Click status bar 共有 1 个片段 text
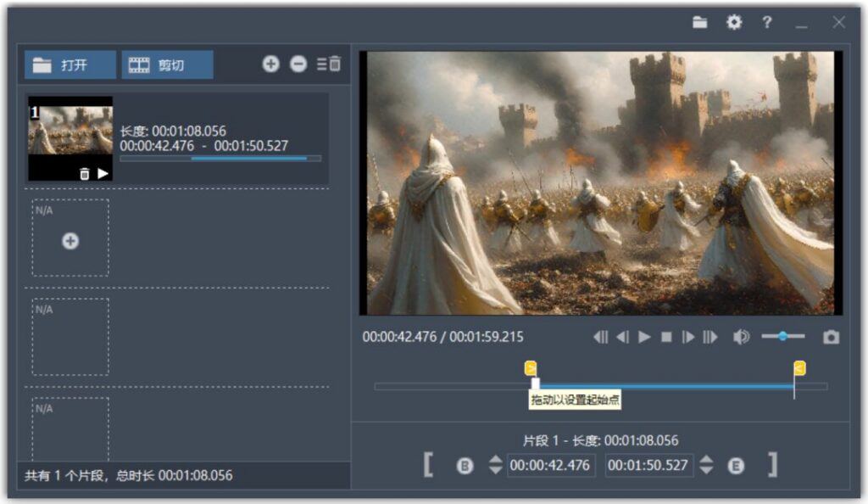 coord(129,475)
